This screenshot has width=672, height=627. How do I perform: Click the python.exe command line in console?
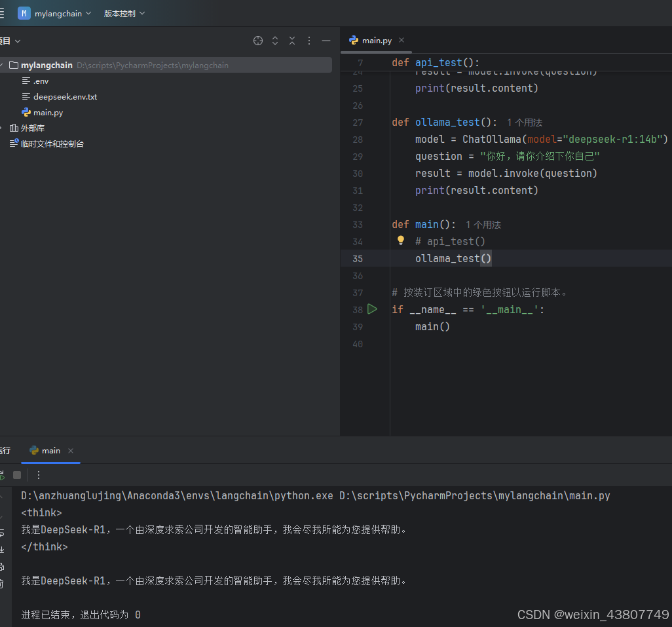pos(316,496)
